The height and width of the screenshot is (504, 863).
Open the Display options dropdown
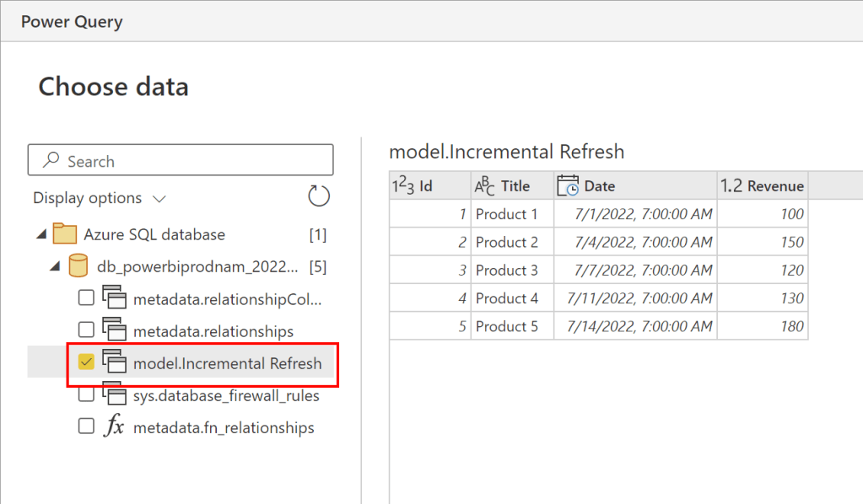click(100, 198)
